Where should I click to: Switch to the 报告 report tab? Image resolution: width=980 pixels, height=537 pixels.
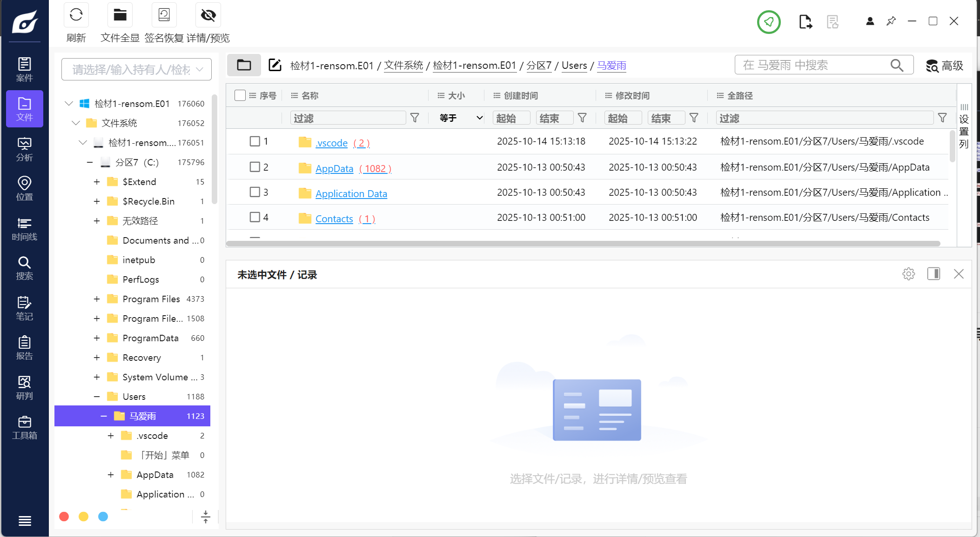[x=24, y=348]
